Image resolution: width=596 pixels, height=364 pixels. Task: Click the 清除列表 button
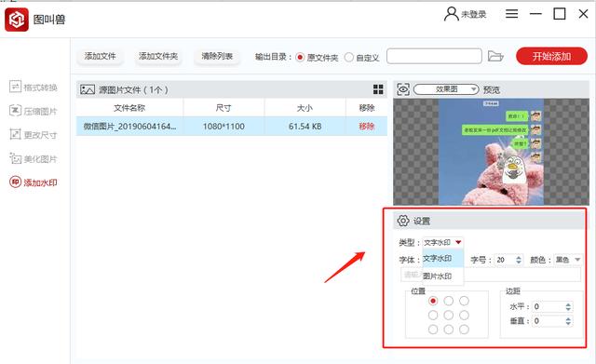tap(217, 56)
